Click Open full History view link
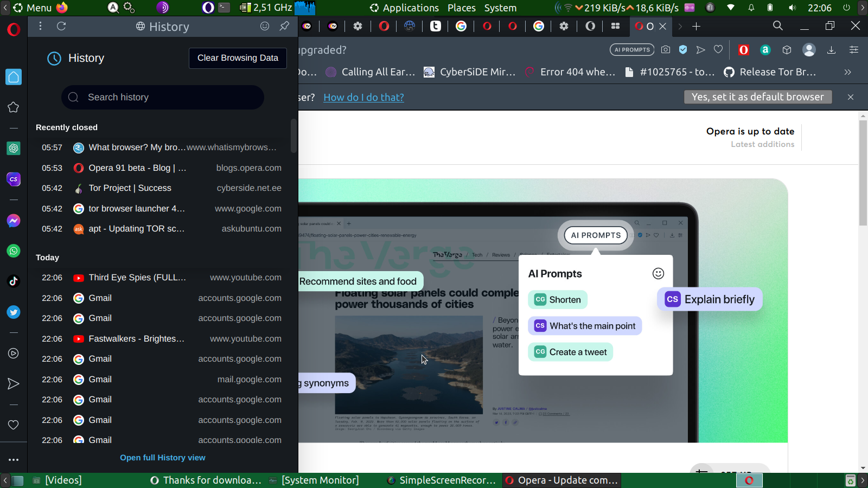The height and width of the screenshot is (488, 868). (x=163, y=458)
